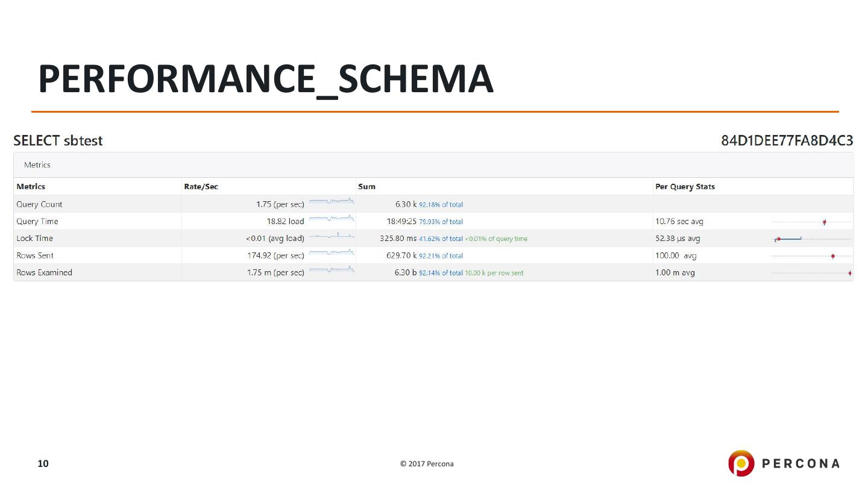Open the Metrics panel tab
Image resolution: width=868 pixels, height=488 pixels.
point(37,165)
